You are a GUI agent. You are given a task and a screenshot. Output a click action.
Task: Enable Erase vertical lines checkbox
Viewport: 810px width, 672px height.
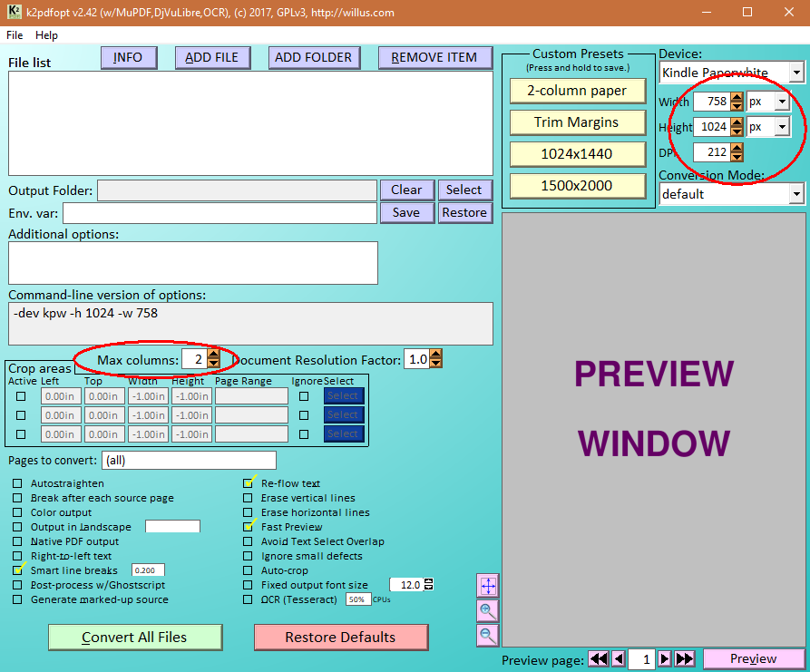[248, 498]
